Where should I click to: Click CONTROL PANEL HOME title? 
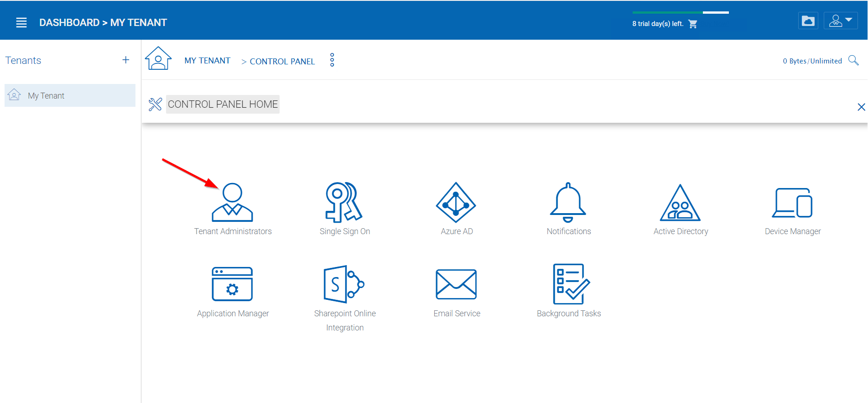tap(223, 105)
